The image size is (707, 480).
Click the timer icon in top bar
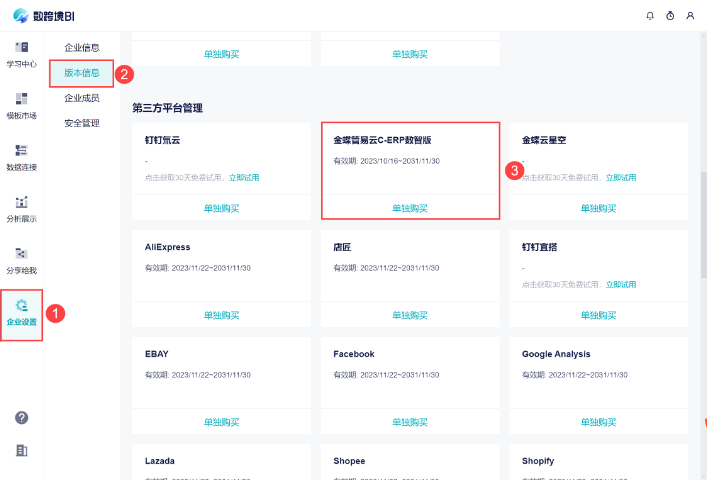pos(670,16)
